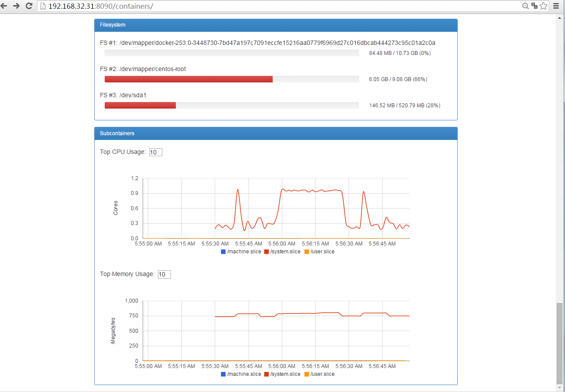This screenshot has height=392, width=565.
Task: Click the vertical scrollbar thumb
Action: (x=560, y=344)
